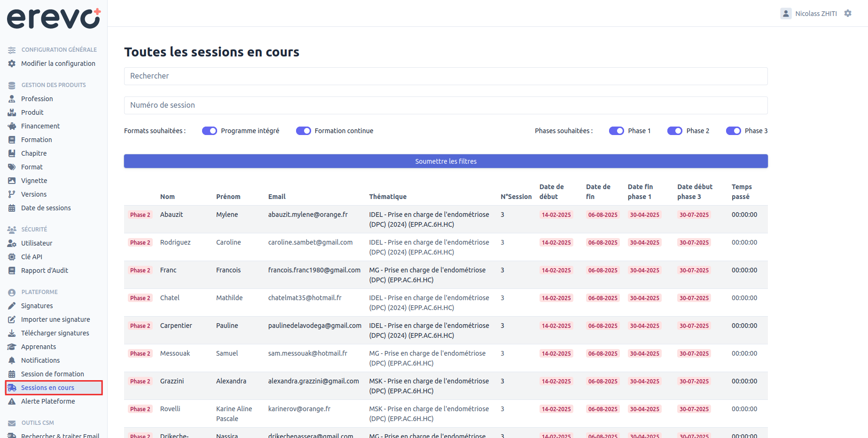Go to Rapport d'Audit page

[x=45, y=271]
